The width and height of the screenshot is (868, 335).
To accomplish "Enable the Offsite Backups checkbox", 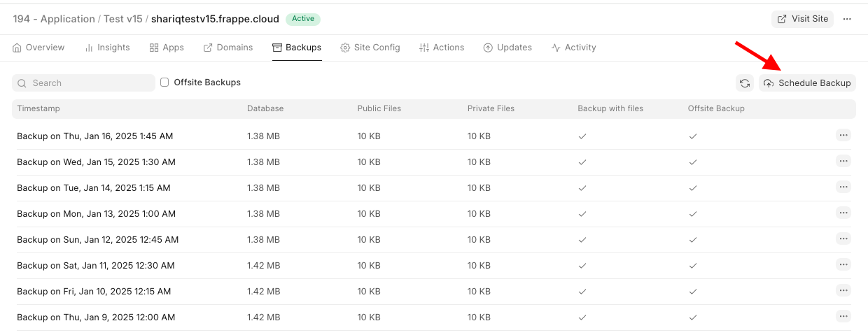I will point(164,83).
